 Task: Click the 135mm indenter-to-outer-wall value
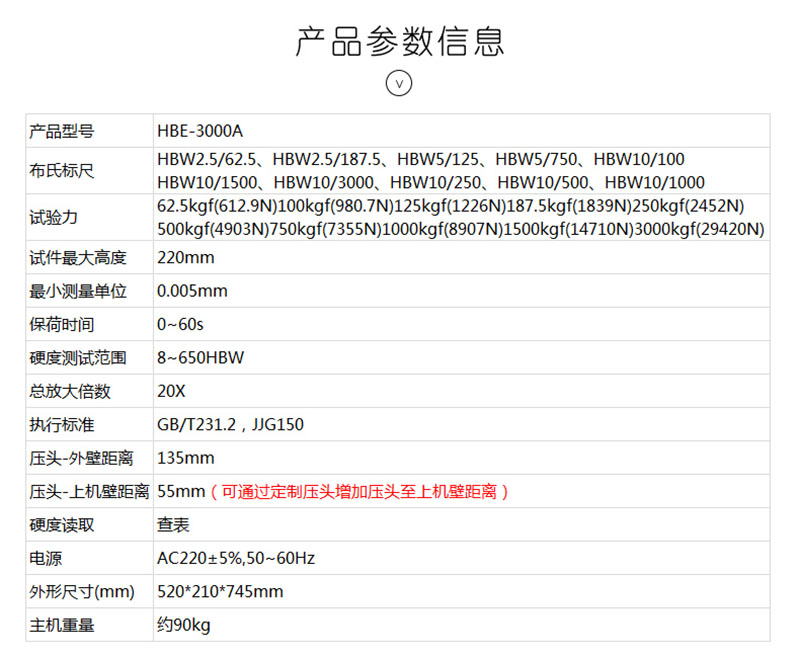(186, 458)
